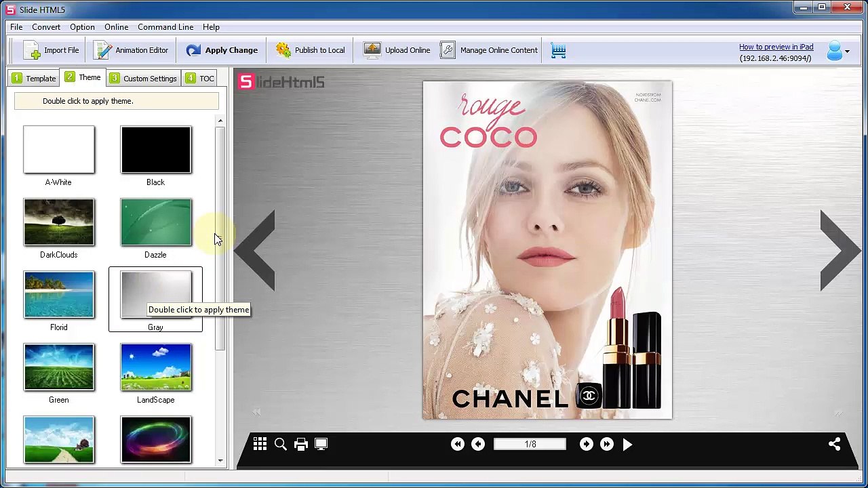The width and height of the screenshot is (868, 488).
Task: Click next page button in bottom bar
Action: [587, 444]
